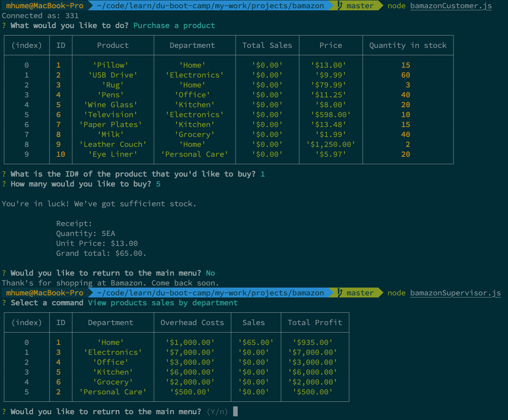This screenshot has width=508, height=420.
Task: Click the "No" answer after main menu prompt
Action: (210, 273)
